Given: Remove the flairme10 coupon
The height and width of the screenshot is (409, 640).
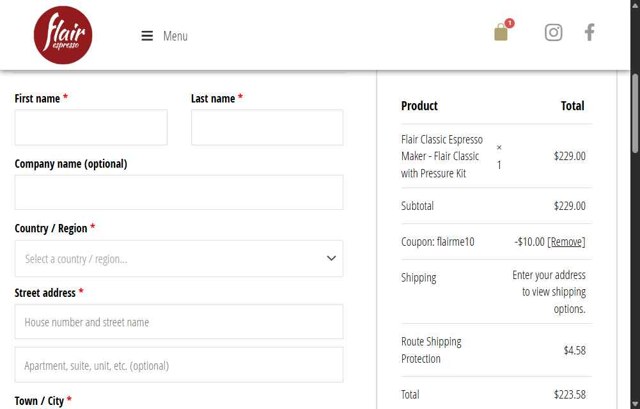Looking at the screenshot, I should tap(566, 242).
